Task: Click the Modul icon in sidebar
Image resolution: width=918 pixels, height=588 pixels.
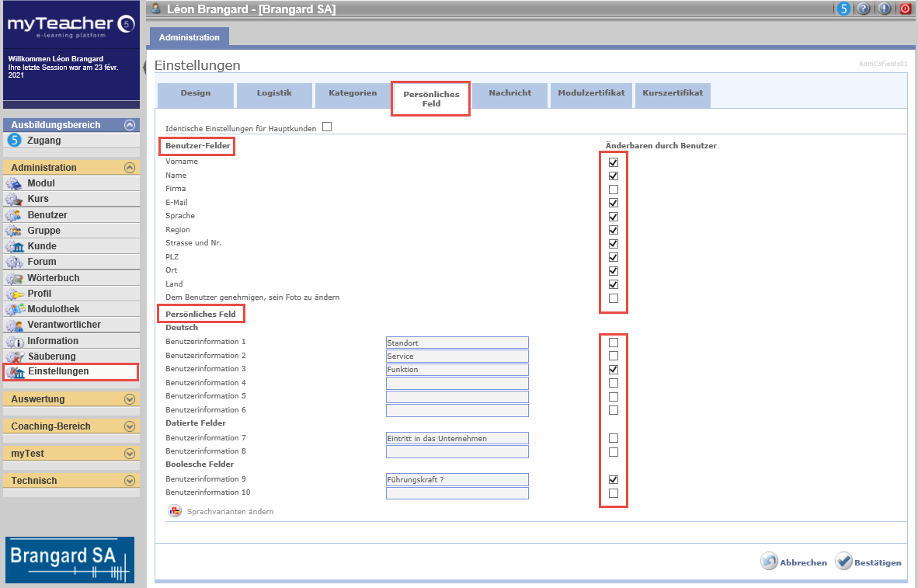Action: coord(14,183)
